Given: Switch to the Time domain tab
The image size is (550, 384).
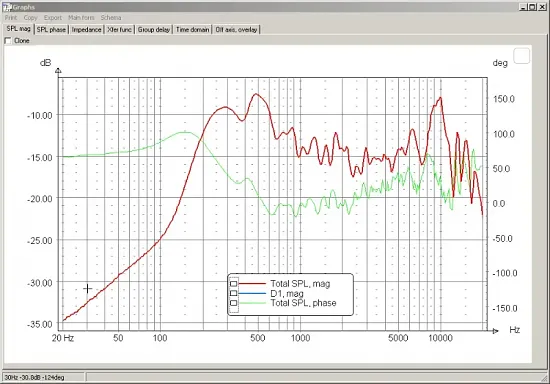Looking at the screenshot, I should [x=192, y=30].
